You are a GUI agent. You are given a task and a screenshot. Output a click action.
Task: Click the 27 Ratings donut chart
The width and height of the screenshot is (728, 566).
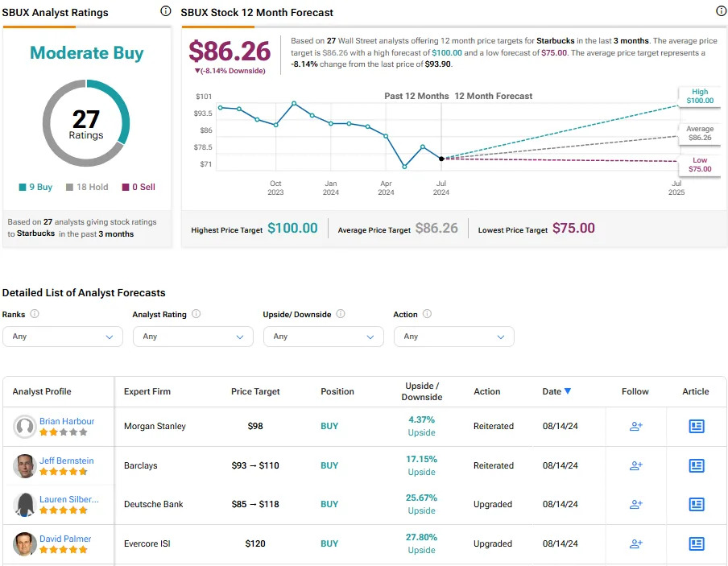86,123
